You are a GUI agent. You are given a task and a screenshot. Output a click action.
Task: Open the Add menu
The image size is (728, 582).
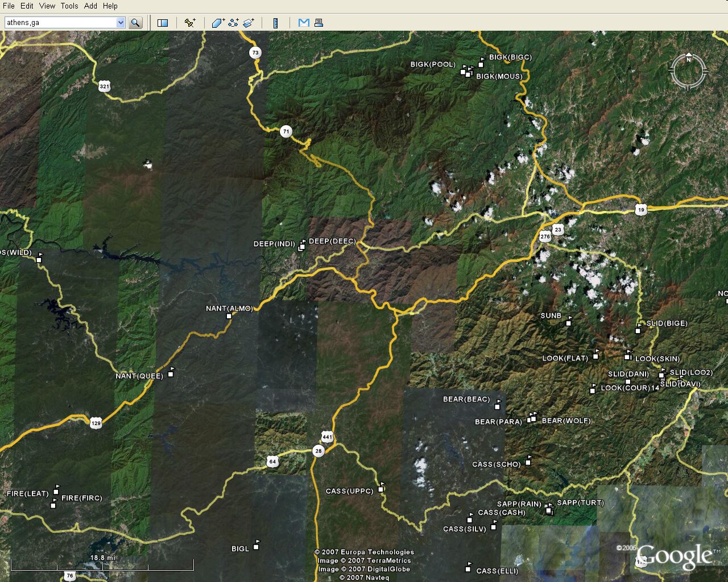(90, 6)
